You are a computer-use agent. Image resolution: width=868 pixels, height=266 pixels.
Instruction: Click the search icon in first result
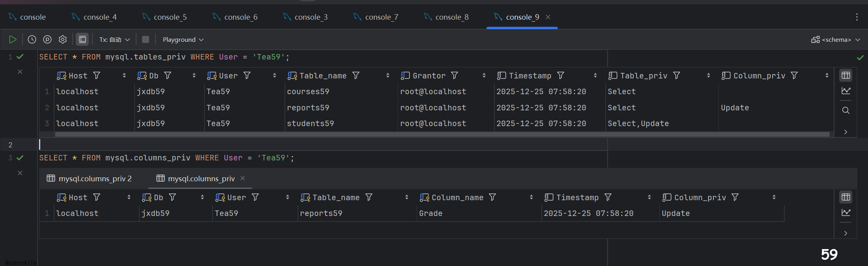(846, 110)
